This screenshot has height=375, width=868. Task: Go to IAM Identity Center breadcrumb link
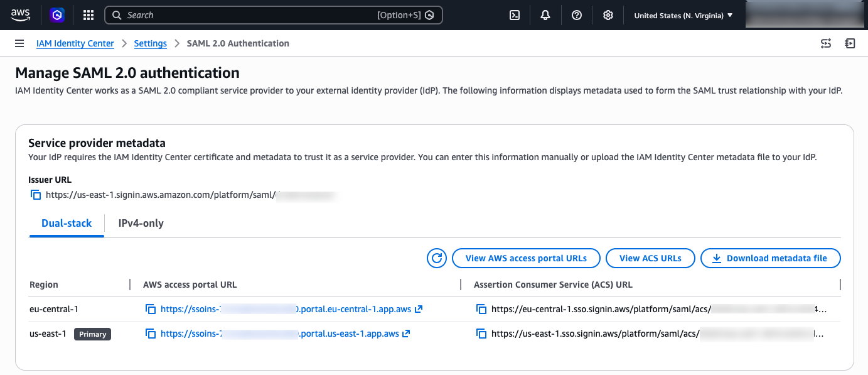point(75,43)
